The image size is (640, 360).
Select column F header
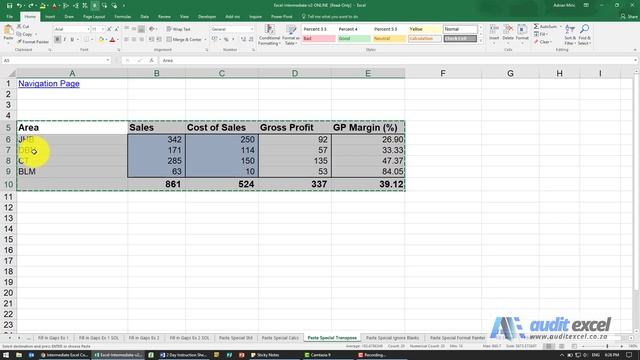[443, 73]
